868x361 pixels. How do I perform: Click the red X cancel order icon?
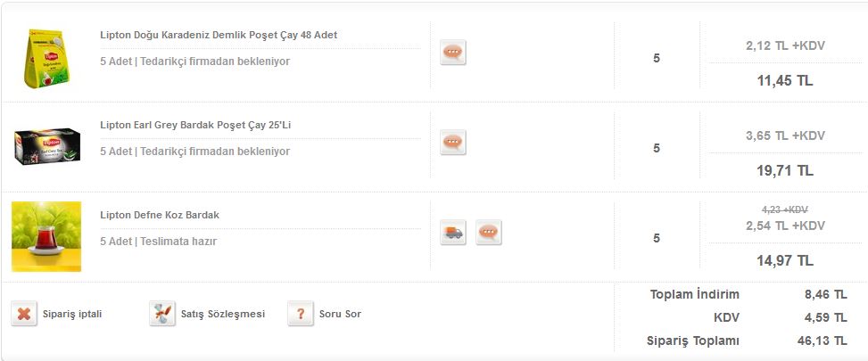[x=24, y=314]
